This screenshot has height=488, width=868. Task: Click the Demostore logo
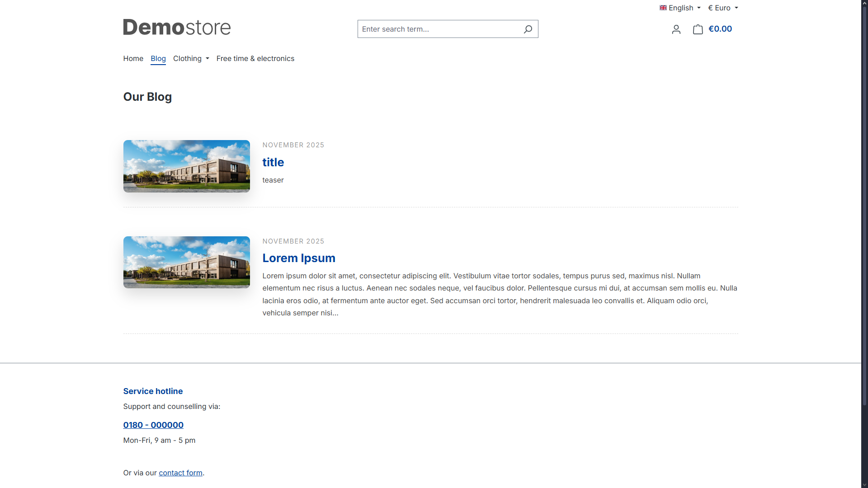coord(177,28)
